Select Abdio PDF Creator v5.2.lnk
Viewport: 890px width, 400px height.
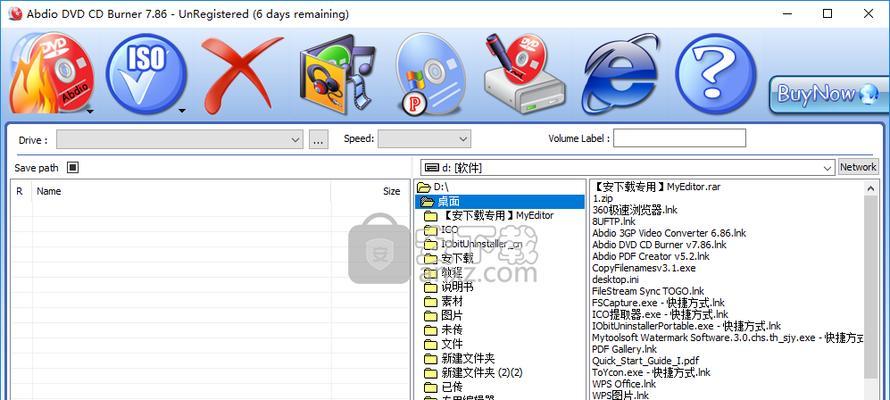[x=650, y=256]
